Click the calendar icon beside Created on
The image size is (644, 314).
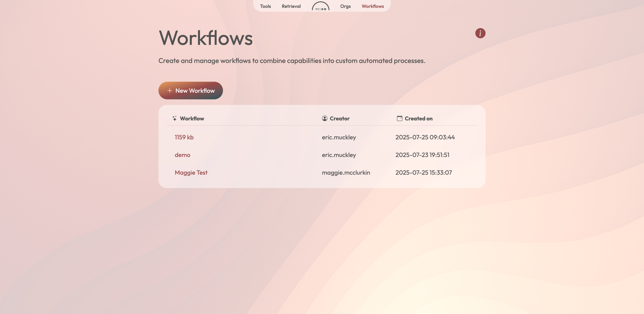(400, 118)
